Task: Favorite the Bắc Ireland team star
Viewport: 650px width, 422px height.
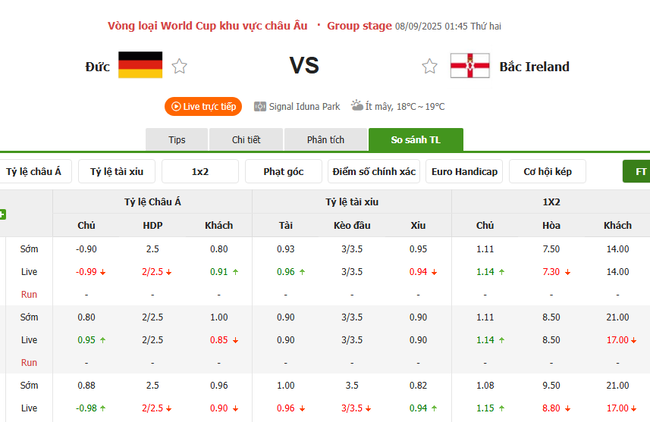Action: 430,66
